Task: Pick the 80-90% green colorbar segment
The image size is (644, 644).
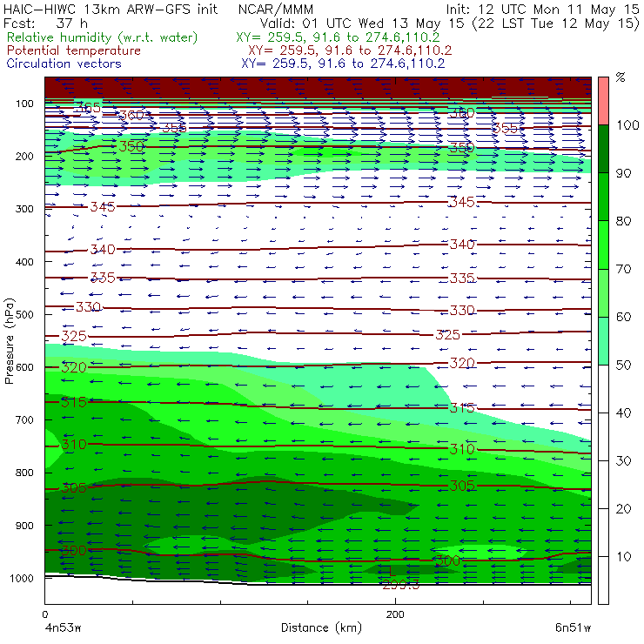Action: coord(603,197)
